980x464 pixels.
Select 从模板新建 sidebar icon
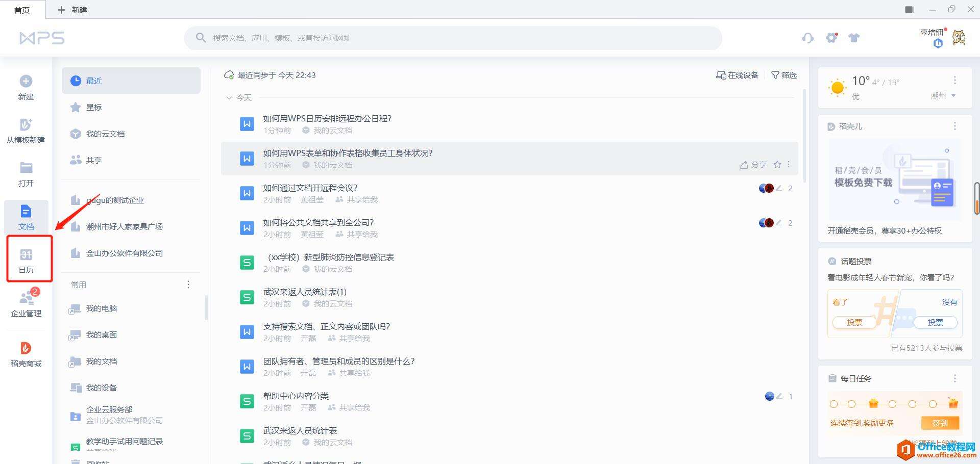pos(26,131)
